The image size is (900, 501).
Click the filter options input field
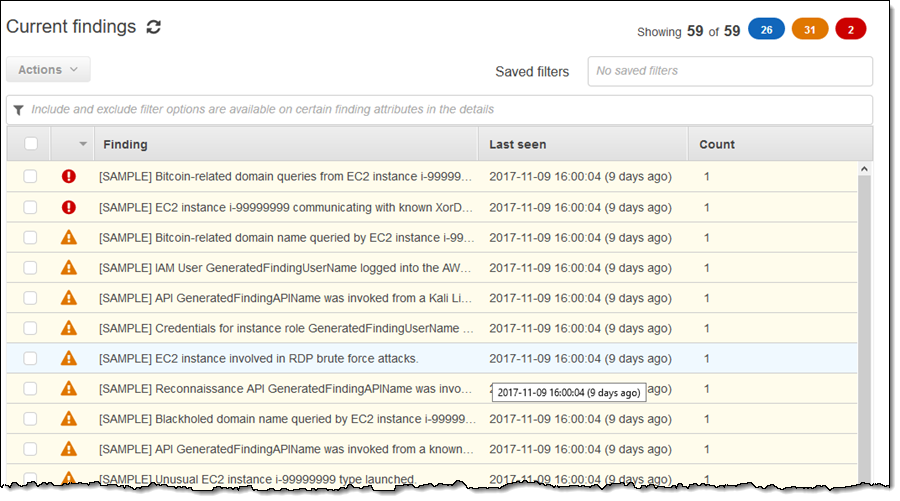440,109
